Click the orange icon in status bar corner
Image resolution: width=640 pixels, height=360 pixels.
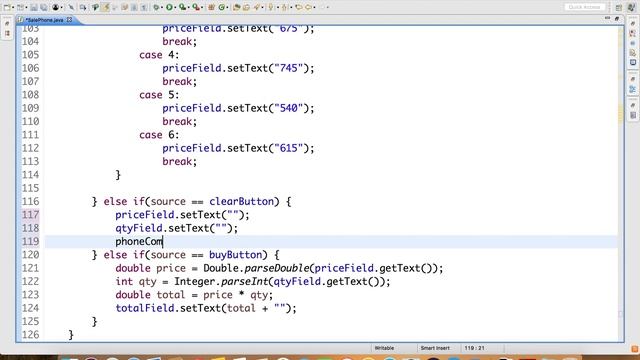[635, 349]
